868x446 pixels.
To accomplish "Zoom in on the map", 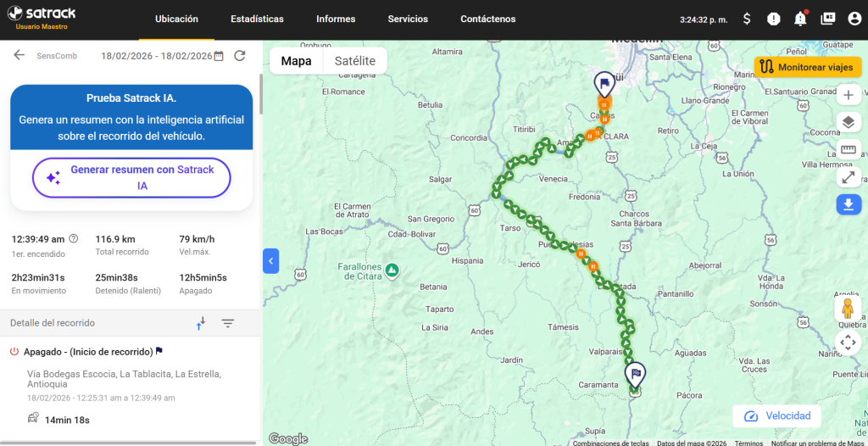I will tap(848, 95).
